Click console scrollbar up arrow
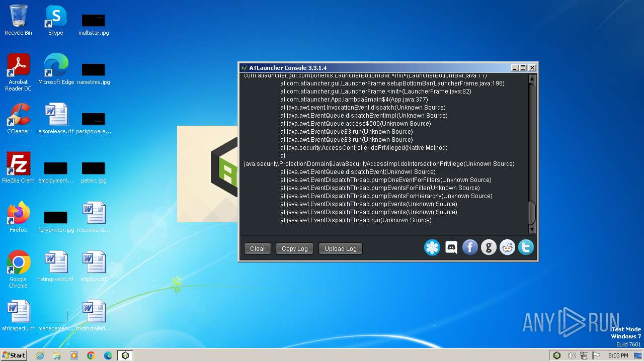Screen dimensions: 644x362 [x=532, y=79]
